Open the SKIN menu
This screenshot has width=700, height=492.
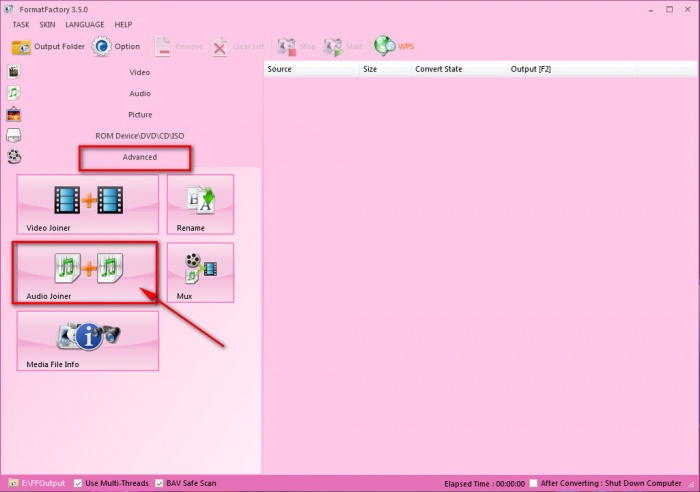coord(47,25)
